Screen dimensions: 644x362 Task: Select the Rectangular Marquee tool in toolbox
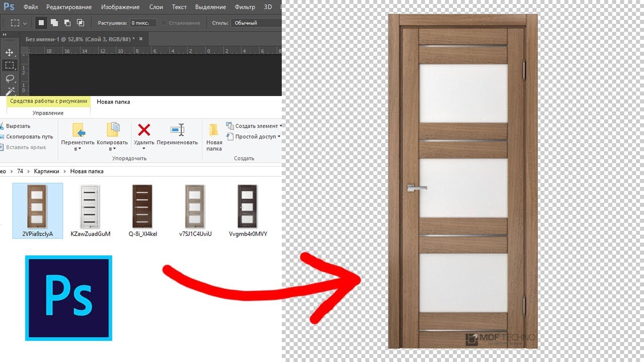point(9,65)
